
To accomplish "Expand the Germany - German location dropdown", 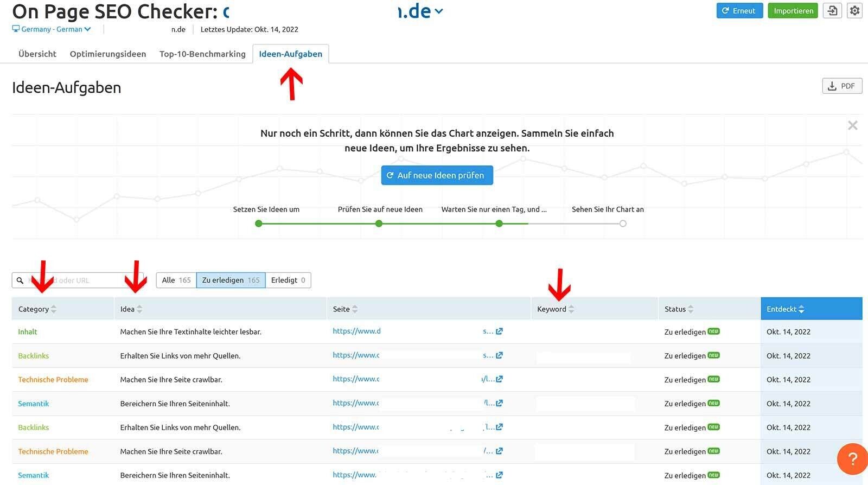I will coord(52,29).
